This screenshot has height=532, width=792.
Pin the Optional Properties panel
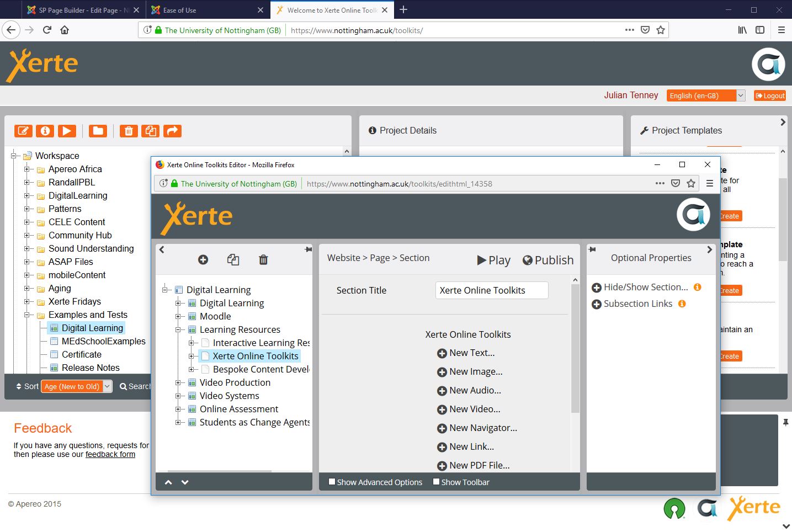(x=592, y=249)
